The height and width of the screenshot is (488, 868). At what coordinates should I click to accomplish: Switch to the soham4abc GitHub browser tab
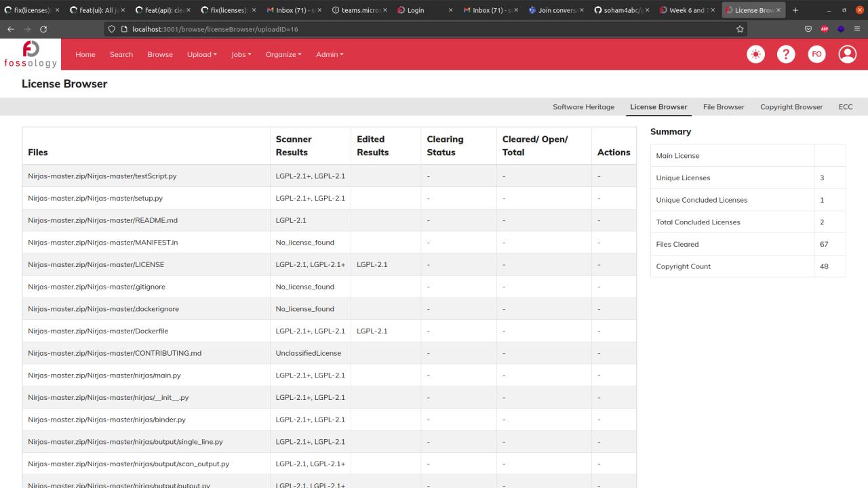pyautogui.click(x=620, y=10)
